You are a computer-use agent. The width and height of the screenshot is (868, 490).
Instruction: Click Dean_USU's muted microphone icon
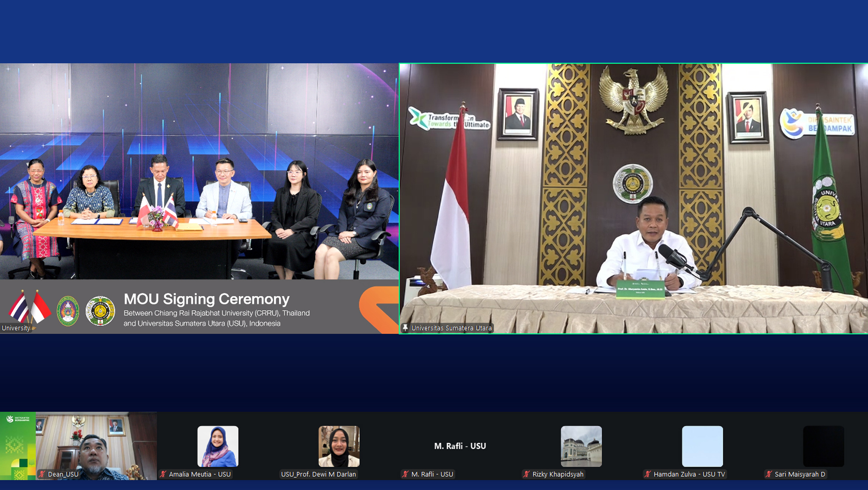pyautogui.click(x=42, y=474)
